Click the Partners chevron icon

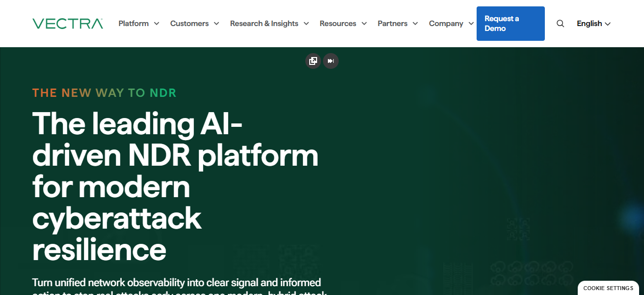click(x=415, y=23)
